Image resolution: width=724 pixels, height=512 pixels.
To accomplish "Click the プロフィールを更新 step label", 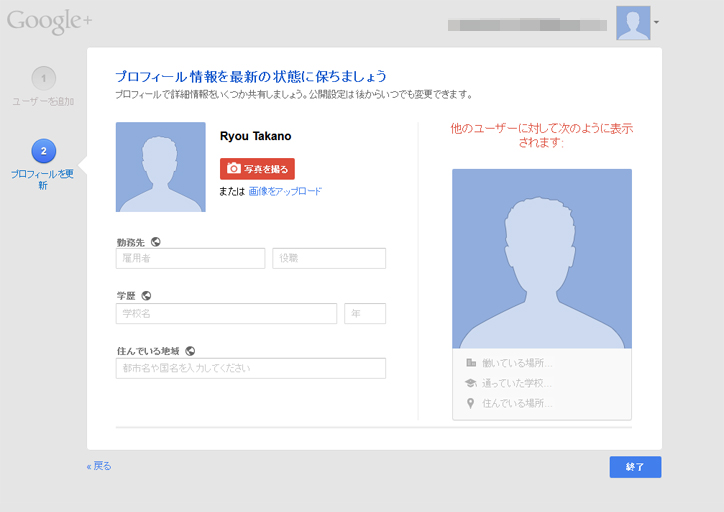I will (x=42, y=180).
